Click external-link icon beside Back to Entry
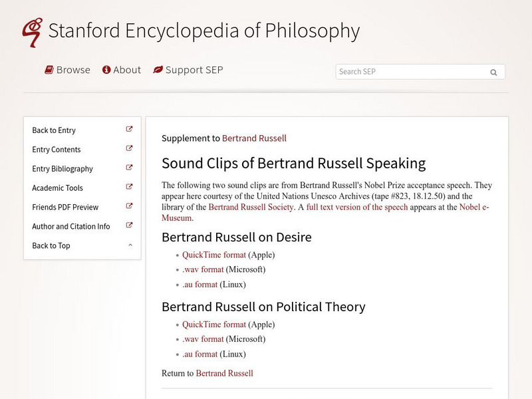Image resolution: width=532 pixels, height=399 pixels. 130,130
